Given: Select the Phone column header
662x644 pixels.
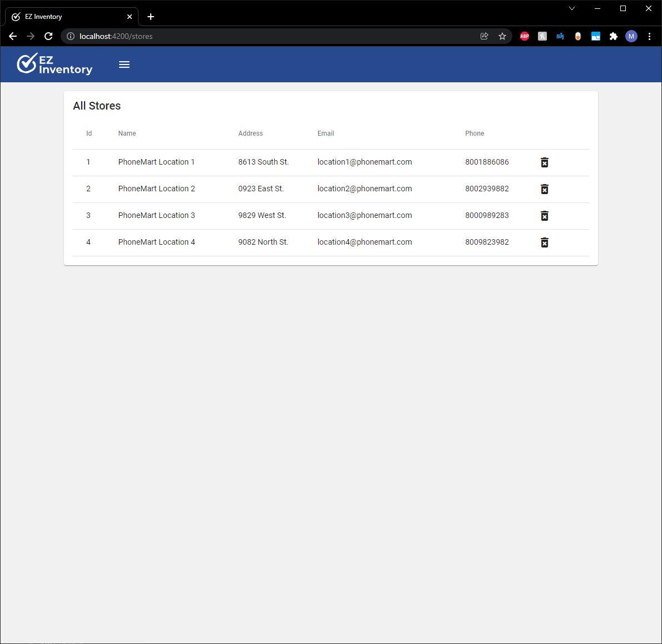Looking at the screenshot, I should point(475,133).
